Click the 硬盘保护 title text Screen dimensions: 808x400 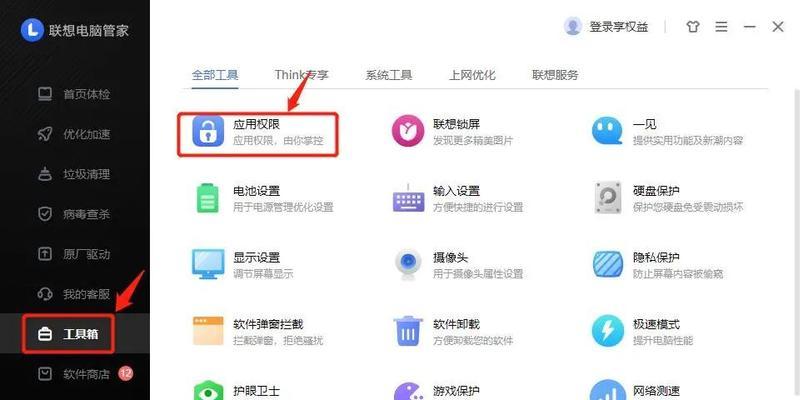(x=656, y=191)
